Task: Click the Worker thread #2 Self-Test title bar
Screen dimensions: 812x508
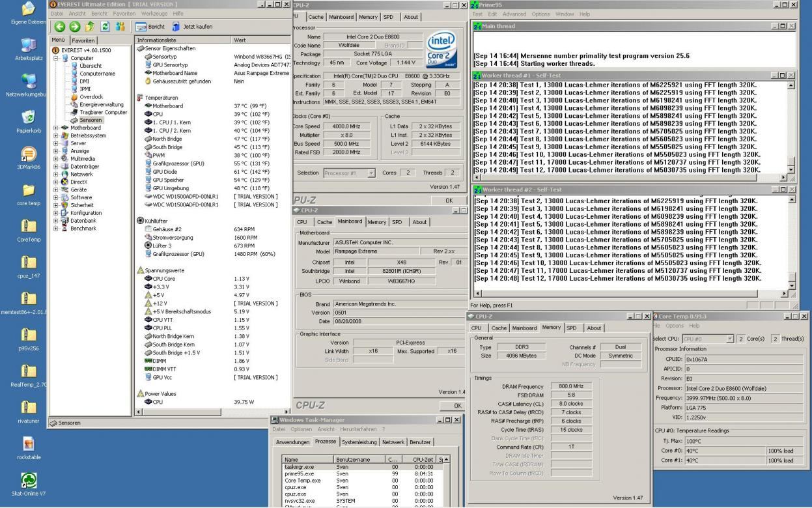Action: (x=634, y=190)
